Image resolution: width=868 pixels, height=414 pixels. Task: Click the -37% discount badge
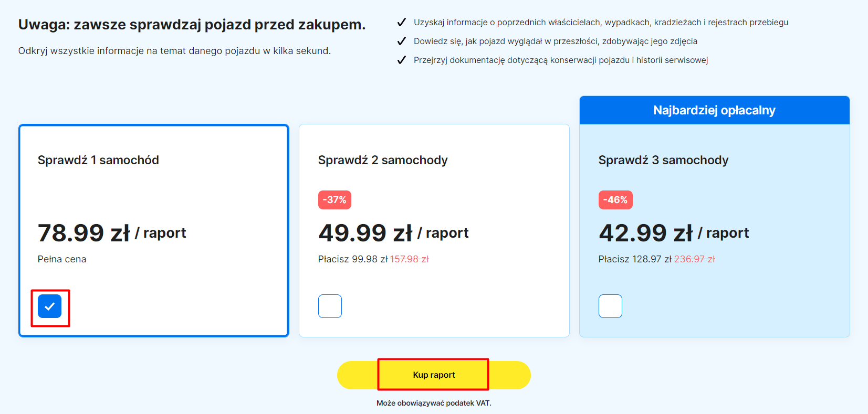334,200
